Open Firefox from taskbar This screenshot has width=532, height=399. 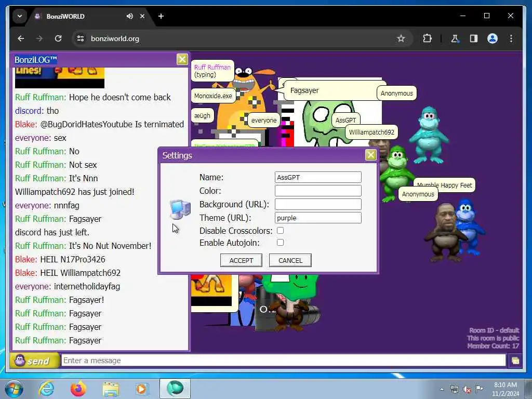point(78,389)
